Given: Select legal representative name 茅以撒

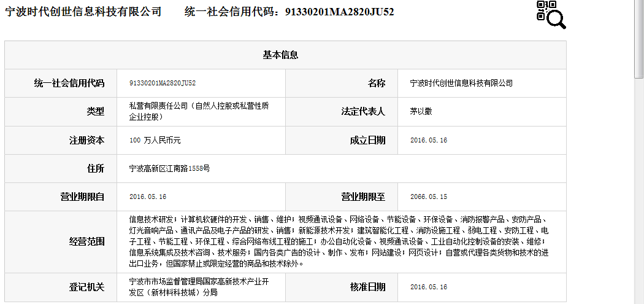Looking at the screenshot, I should click(x=421, y=112).
